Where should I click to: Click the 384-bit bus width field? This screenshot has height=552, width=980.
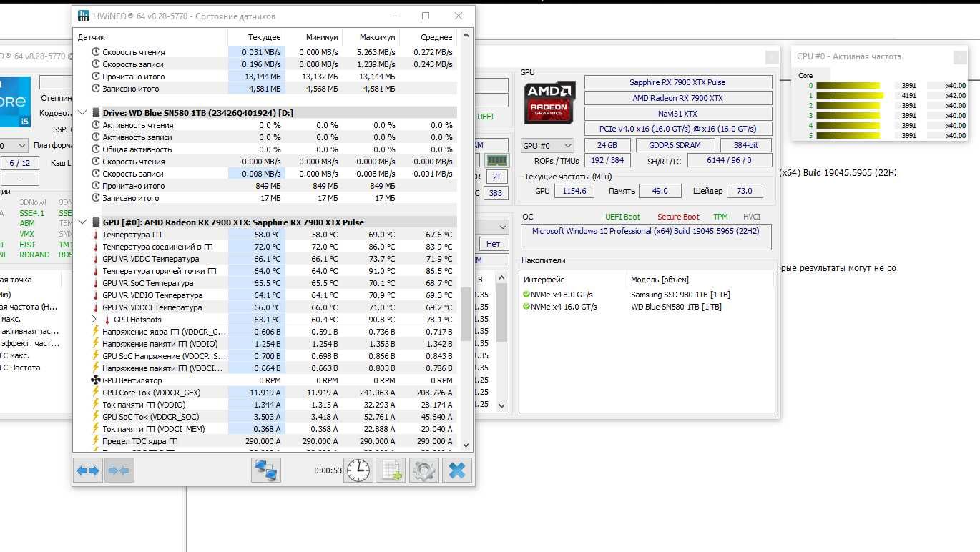pyautogui.click(x=746, y=145)
